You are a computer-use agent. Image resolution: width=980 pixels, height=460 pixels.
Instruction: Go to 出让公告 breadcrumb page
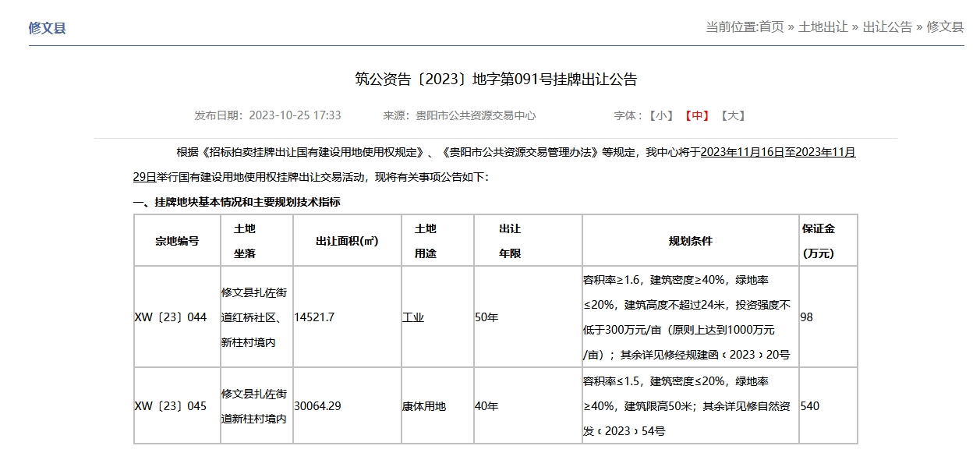pyautogui.click(x=887, y=27)
